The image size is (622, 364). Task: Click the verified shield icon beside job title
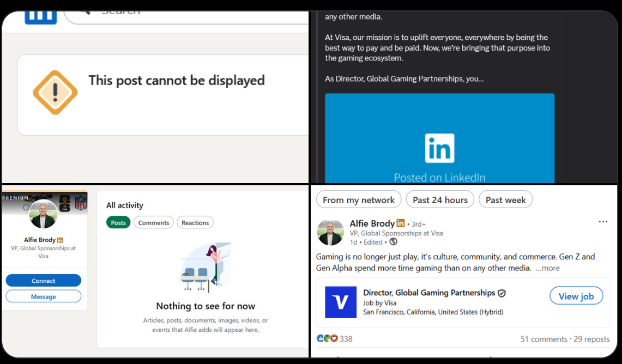502,293
